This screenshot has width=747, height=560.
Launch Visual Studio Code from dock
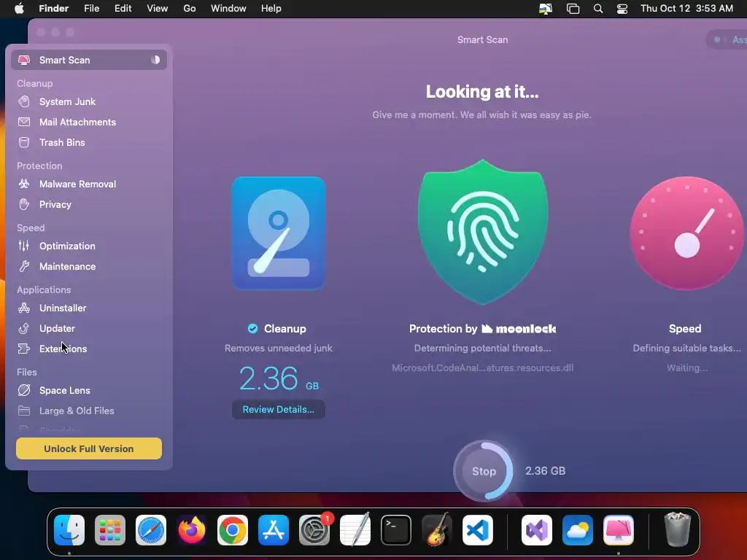coord(478,530)
